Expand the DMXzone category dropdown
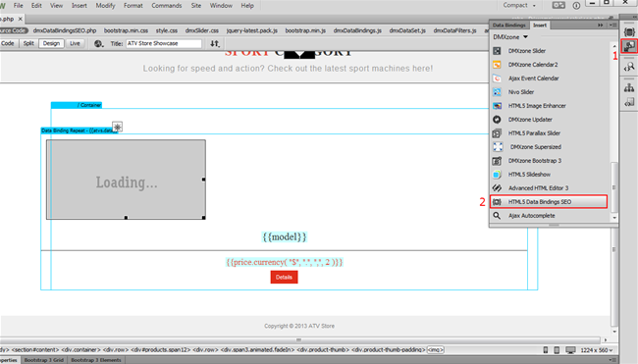This screenshot has height=364, width=638. tap(510, 37)
